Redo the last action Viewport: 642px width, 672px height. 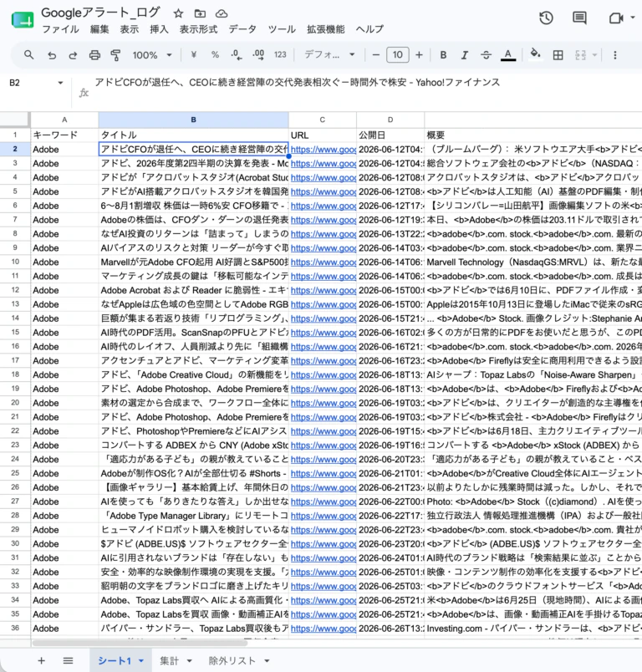pyautogui.click(x=73, y=55)
